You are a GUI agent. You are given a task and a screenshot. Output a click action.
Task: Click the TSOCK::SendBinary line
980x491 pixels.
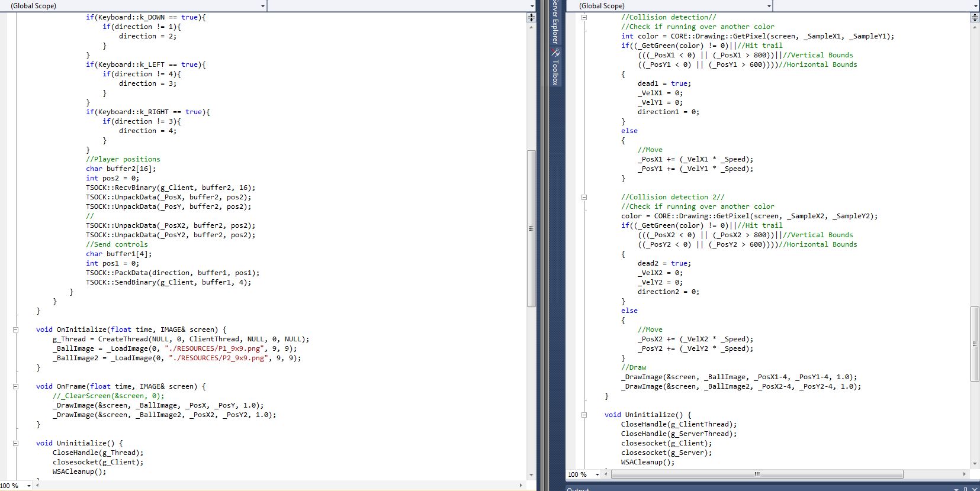coord(169,282)
